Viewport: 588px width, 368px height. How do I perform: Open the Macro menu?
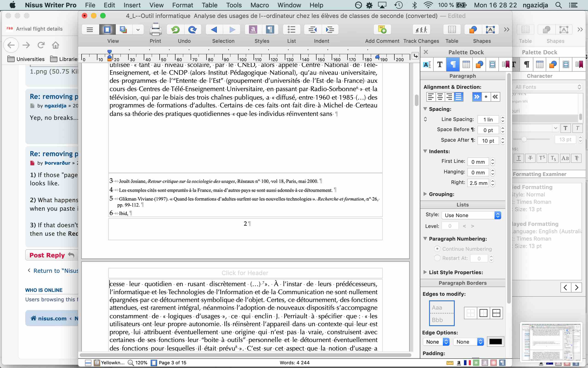click(x=260, y=5)
